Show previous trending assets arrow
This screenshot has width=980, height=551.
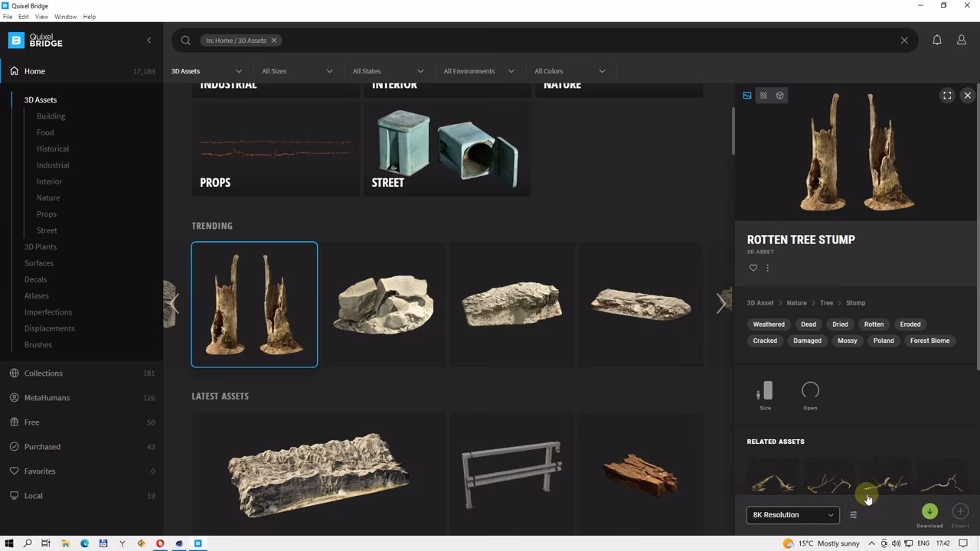pyautogui.click(x=174, y=304)
